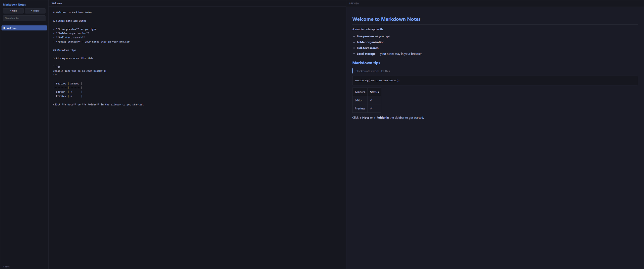Click the checkmark in preview's Preview row
The width and height of the screenshot is (644, 269).
[371, 109]
